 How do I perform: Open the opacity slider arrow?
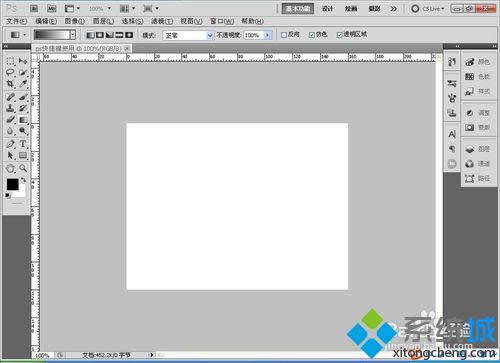click(x=268, y=35)
